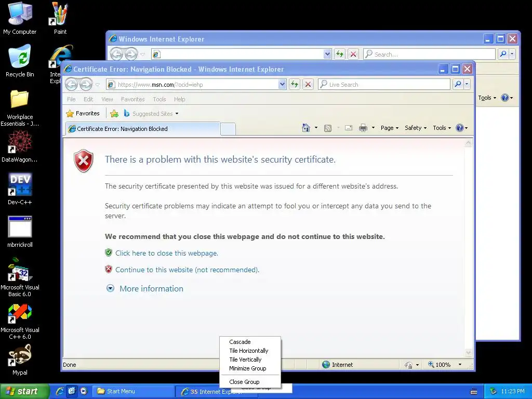Click Search field in background Explorer window
The image size is (532, 399).
(430, 54)
